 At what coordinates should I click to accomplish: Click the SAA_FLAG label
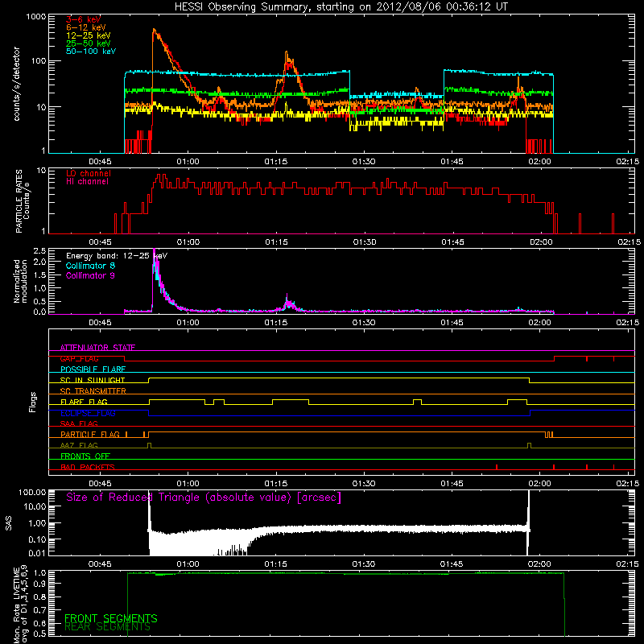point(79,423)
